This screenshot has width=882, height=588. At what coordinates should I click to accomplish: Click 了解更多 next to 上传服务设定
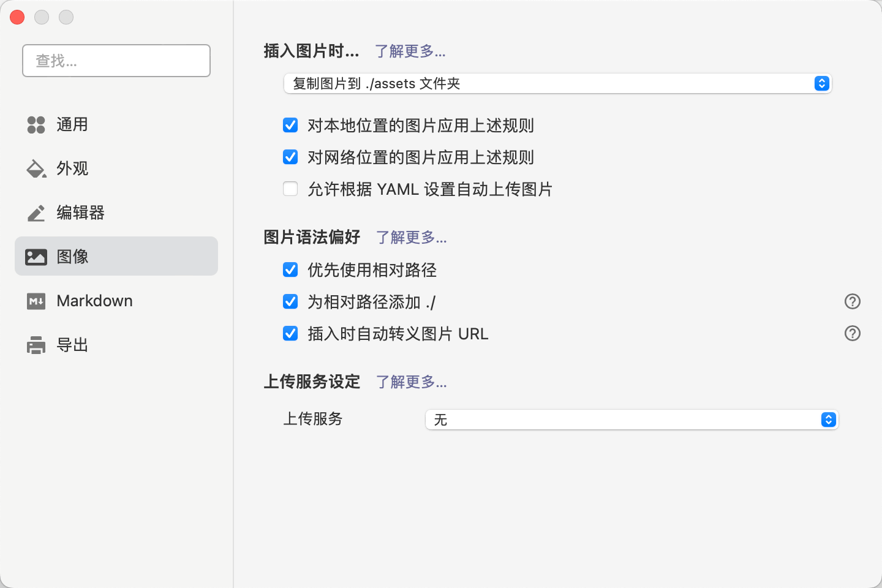(x=411, y=382)
